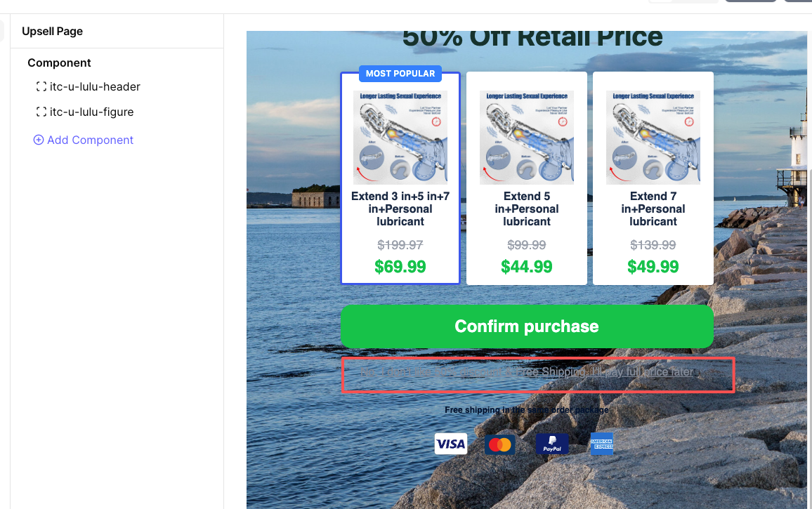
Task: Click the 'Free shipping in the same order package' text
Action: click(527, 409)
